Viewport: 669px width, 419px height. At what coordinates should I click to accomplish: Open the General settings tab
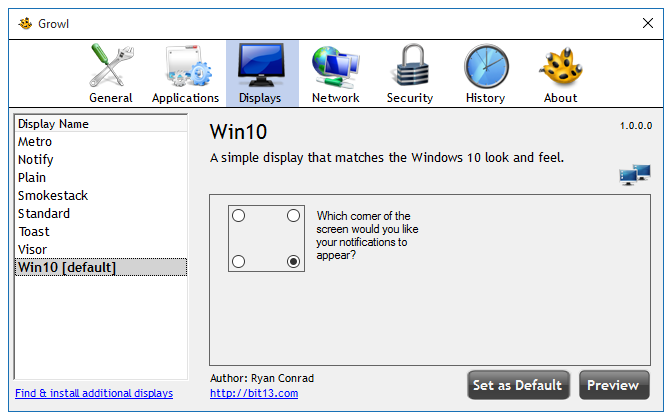(x=111, y=73)
